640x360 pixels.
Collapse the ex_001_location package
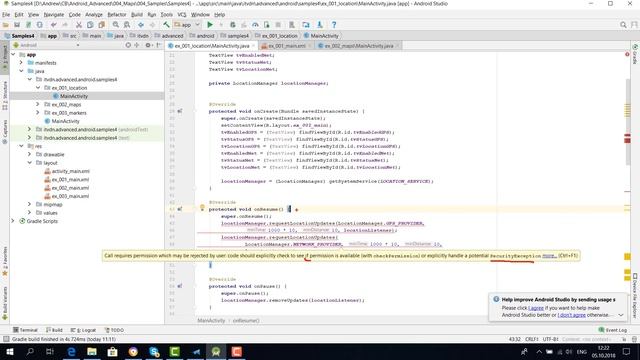coord(38,88)
